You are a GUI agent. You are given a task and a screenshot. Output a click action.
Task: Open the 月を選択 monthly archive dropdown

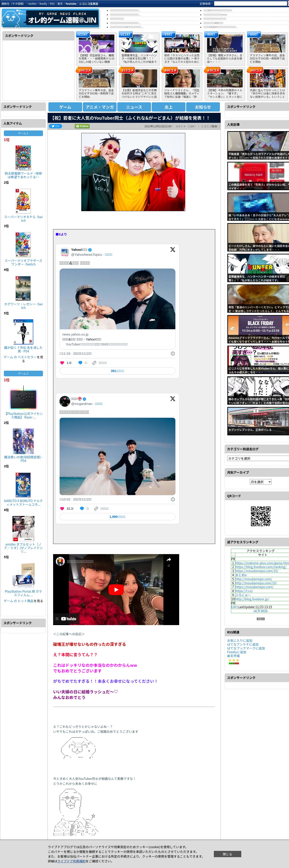pyautogui.click(x=260, y=482)
